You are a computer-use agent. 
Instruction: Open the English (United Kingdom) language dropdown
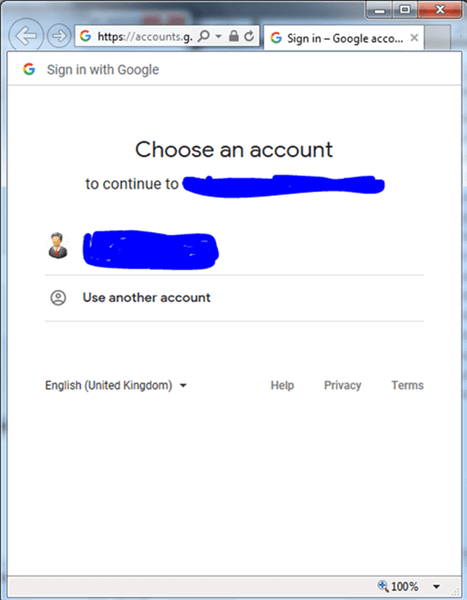[116, 385]
